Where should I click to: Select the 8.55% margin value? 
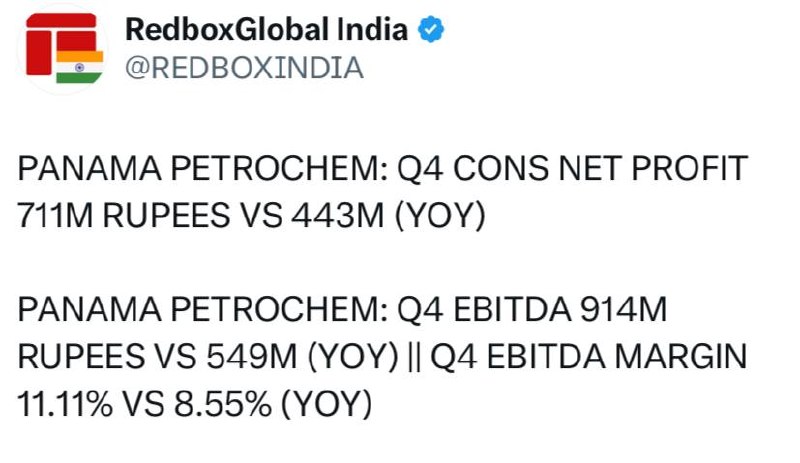click(x=223, y=404)
